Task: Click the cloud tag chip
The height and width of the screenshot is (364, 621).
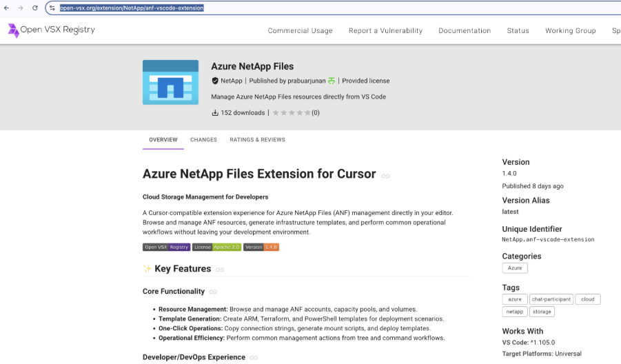Action: 588,299
